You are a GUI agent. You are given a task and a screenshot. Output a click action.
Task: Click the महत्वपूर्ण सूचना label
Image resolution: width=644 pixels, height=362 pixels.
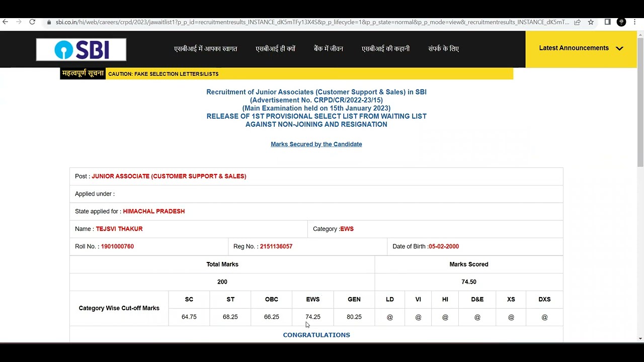pos(83,73)
